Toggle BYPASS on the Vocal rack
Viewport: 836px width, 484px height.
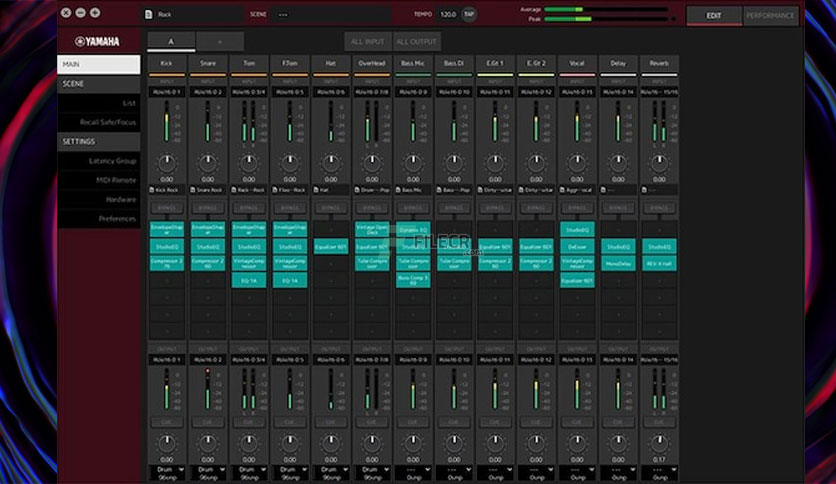click(577, 207)
